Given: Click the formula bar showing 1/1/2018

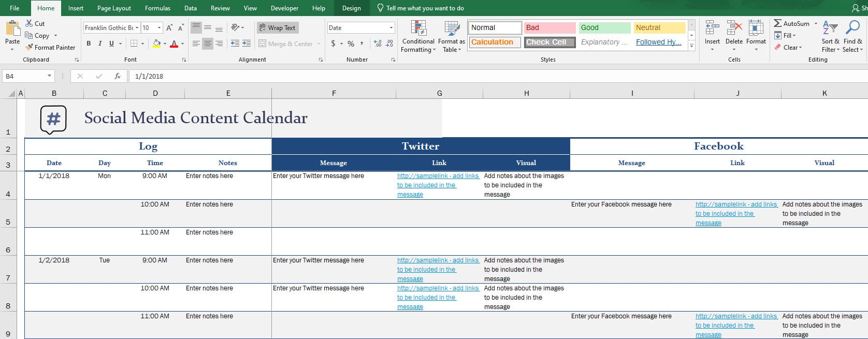Looking at the screenshot, I should tap(498, 76).
